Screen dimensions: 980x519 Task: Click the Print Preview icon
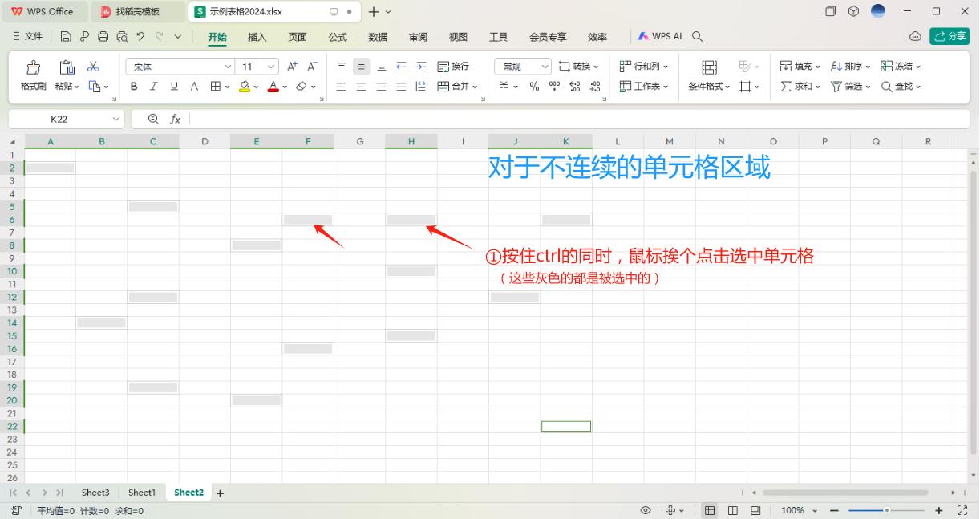point(121,37)
